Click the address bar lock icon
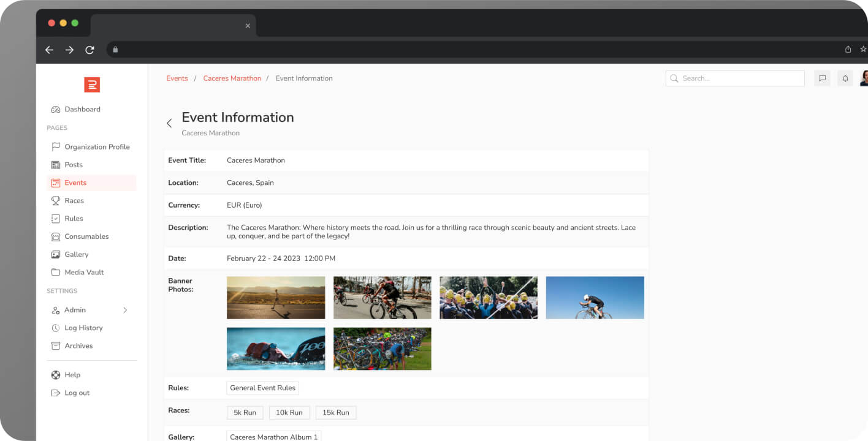Screen dimensions: 868x441 (115, 50)
